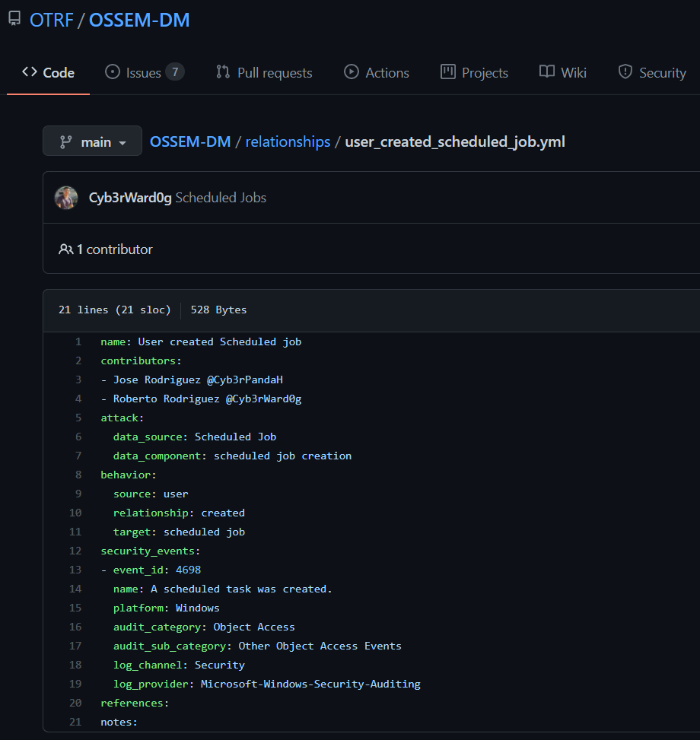The width and height of the screenshot is (700, 740).
Task: Click audit_category: Object Access line
Action: (204, 627)
